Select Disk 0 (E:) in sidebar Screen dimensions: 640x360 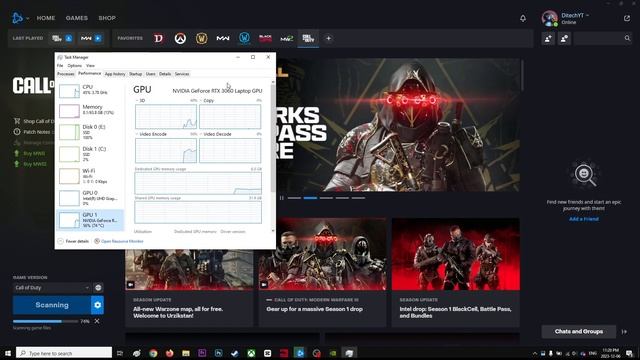pyautogui.click(x=90, y=132)
